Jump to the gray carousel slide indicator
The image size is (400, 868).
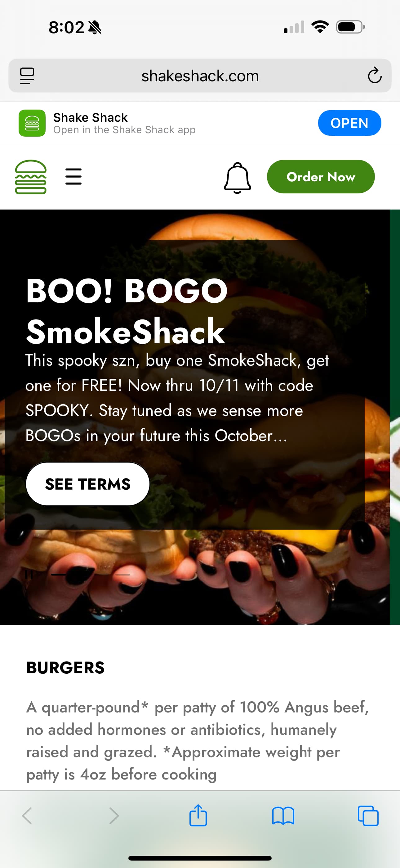[122, 575]
